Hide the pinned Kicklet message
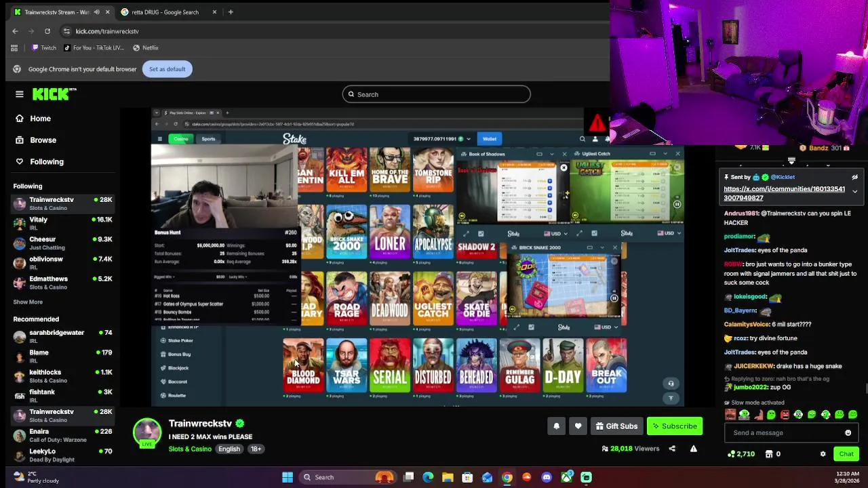The height and width of the screenshot is (488, 868). click(x=854, y=177)
